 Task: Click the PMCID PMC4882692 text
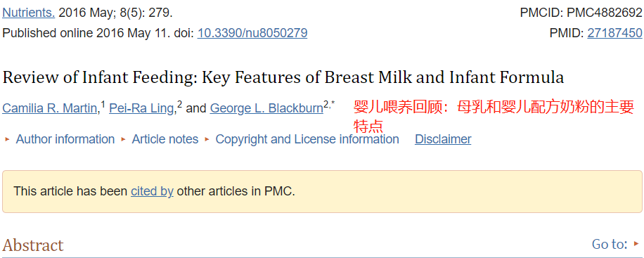(581, 13)
